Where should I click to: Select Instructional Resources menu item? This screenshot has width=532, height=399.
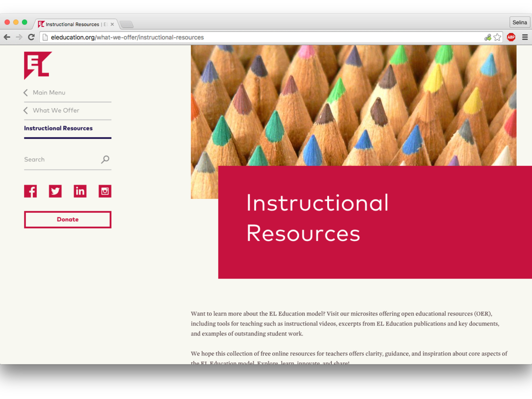coord(58,128)
